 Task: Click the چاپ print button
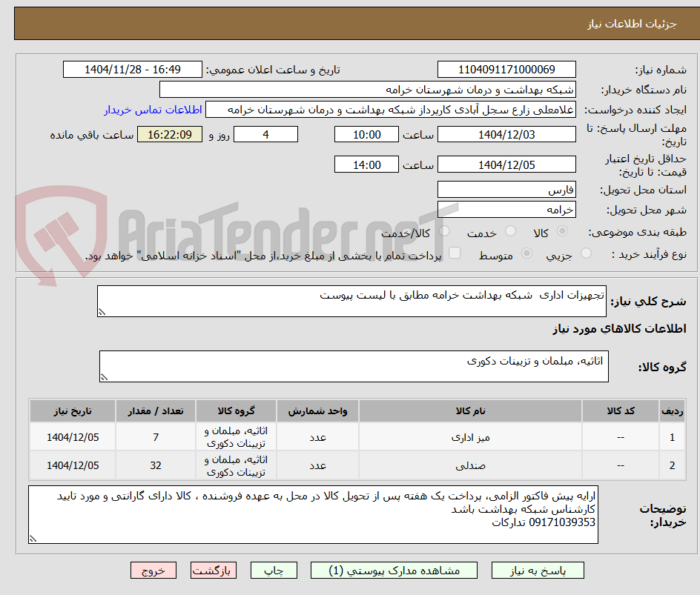pyautogui.click(x=274, y=571)
